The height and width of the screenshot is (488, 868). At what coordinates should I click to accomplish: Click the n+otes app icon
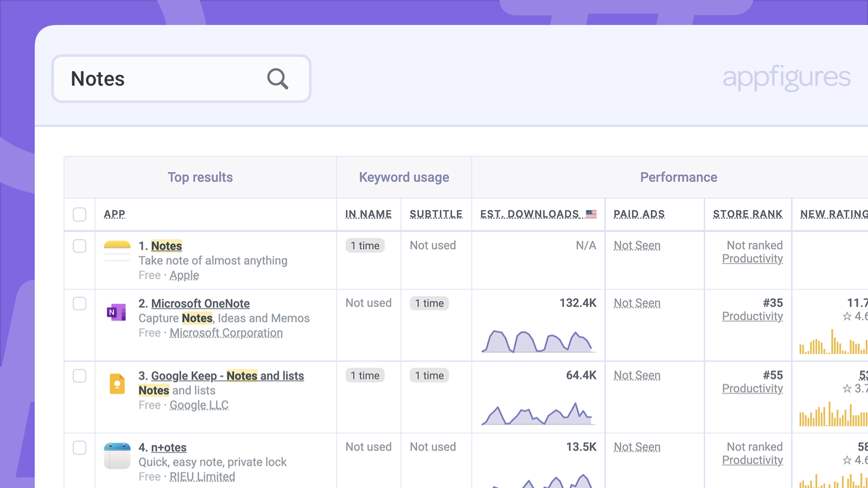(117, 454)
